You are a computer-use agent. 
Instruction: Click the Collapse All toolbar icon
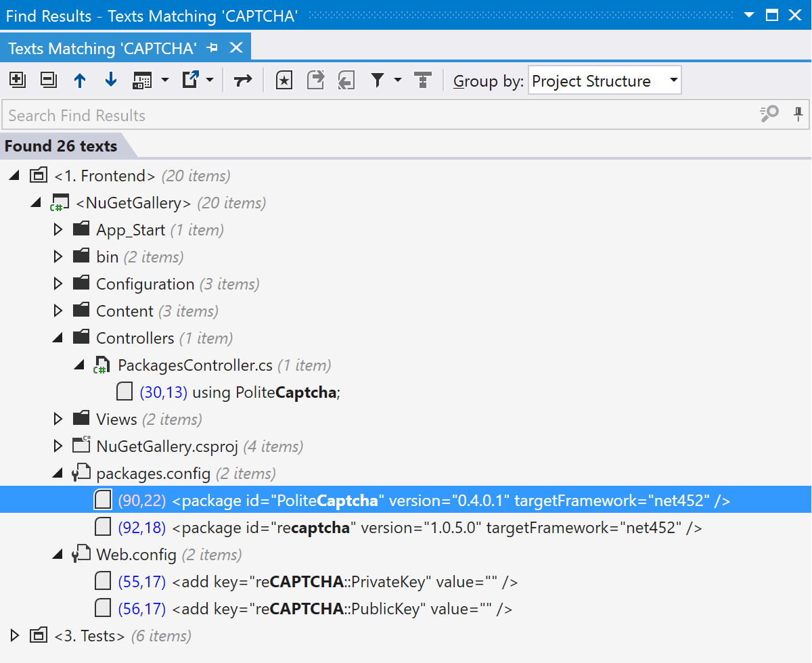click(49, 81)
